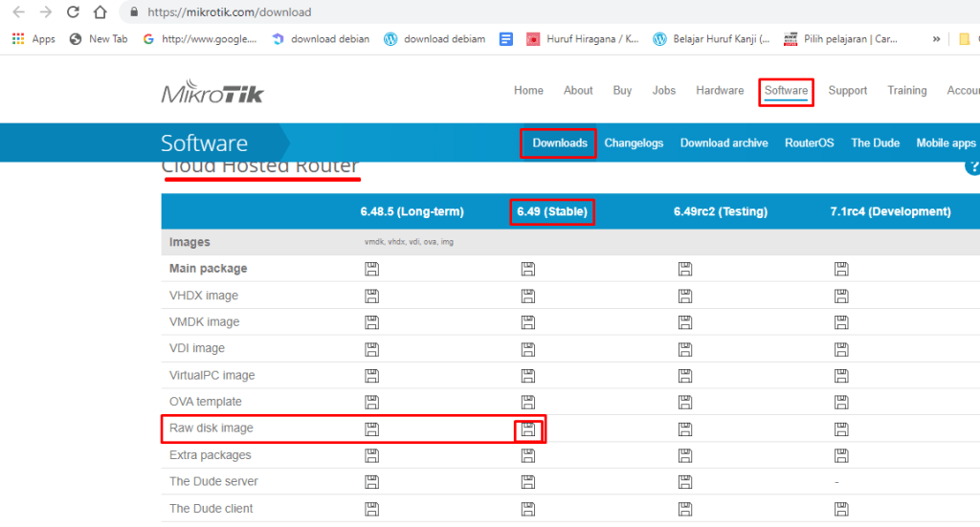
Task: Switch to the Changelogs tab
Action: point(634,143)
